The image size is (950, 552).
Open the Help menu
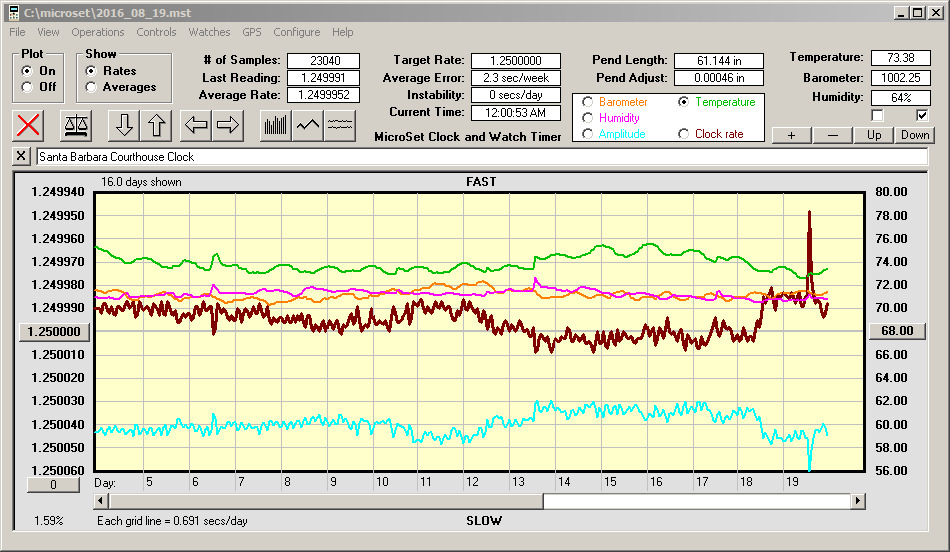point(342,32)
